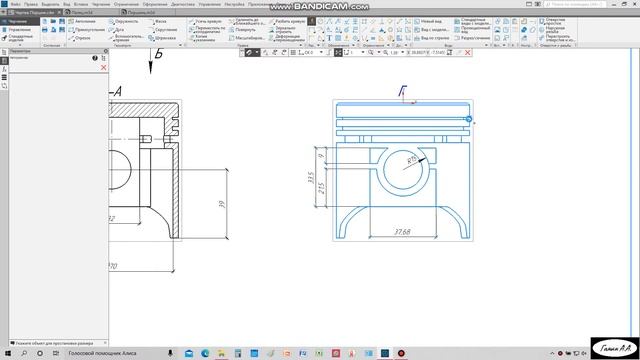Select the R15 radius dimension
This screenshot has width=640, height=360.
coord(412,159)
